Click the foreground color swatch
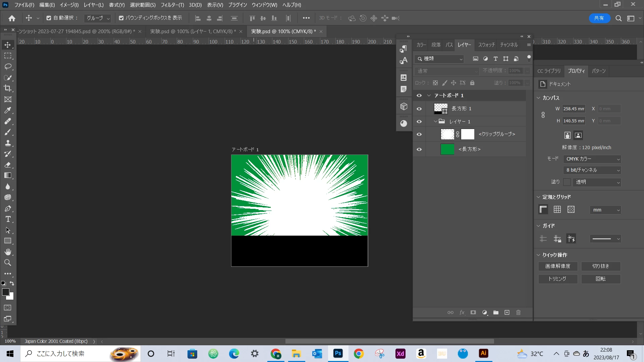 (x=5, y=292)
